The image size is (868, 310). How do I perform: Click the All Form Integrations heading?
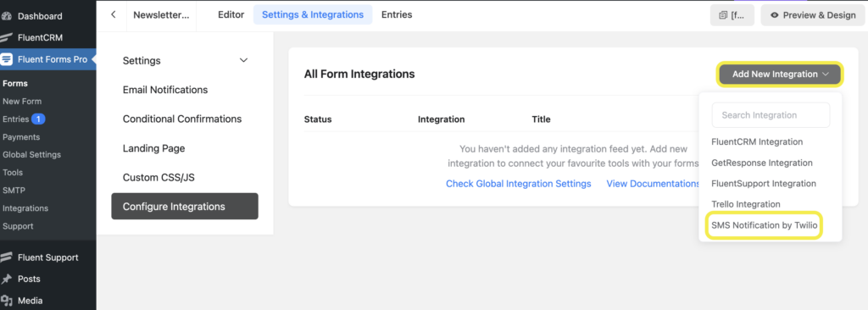(x=359, y=75)
